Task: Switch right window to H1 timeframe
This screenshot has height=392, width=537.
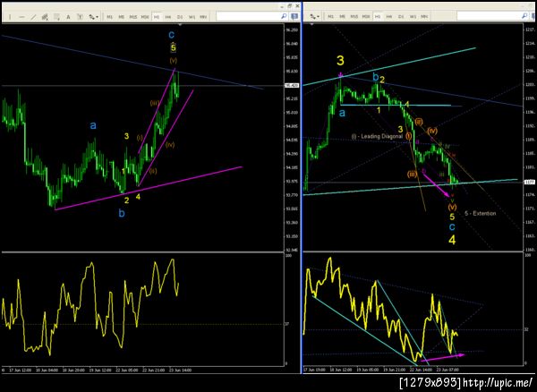Action: [x=378, y=16]
